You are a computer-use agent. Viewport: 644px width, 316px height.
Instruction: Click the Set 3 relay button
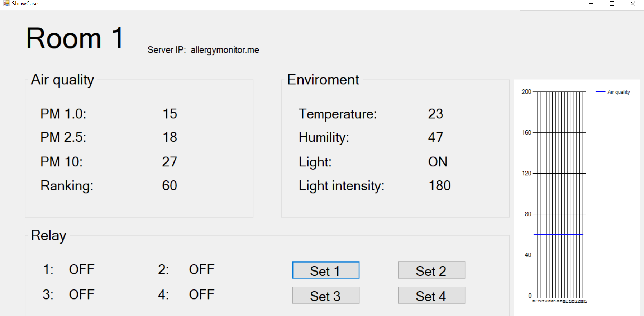tap(325, 295)
